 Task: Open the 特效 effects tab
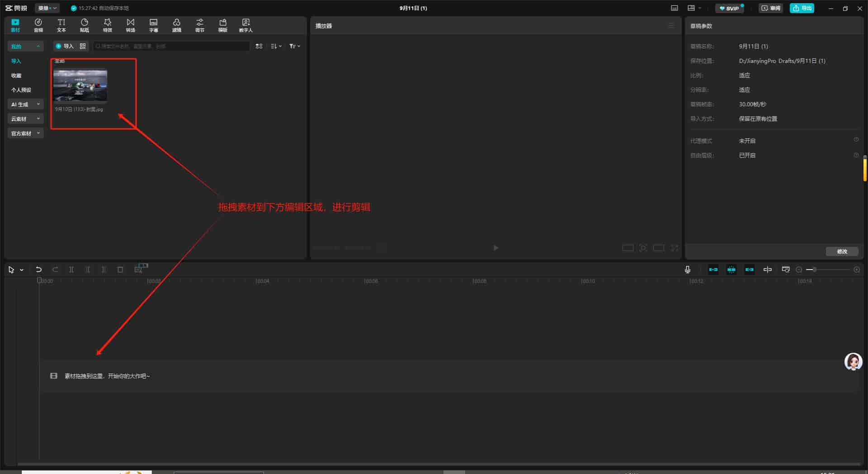(108, 25)
